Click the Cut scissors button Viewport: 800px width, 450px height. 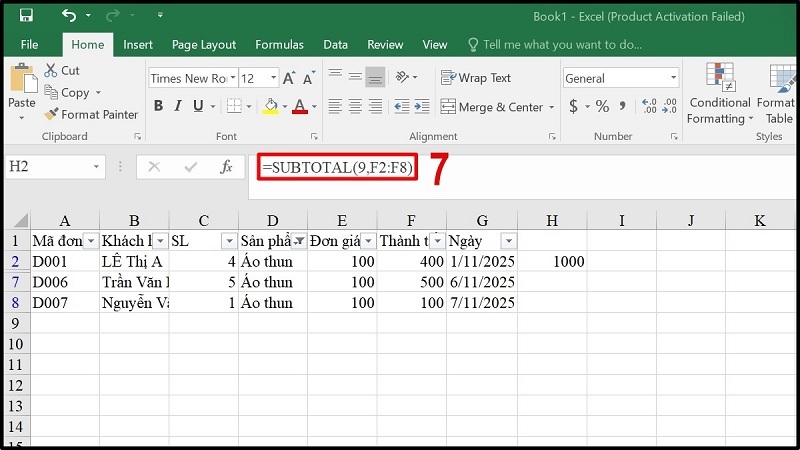[62, 70]
